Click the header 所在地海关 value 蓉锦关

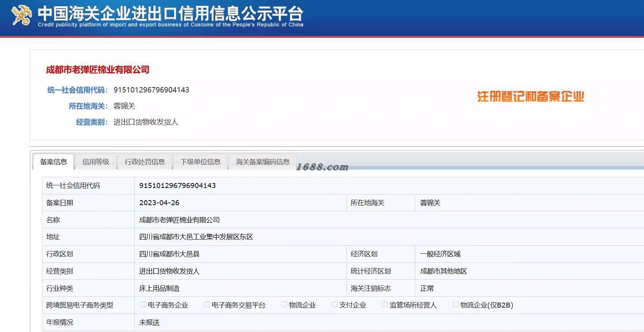coord(124,106)
